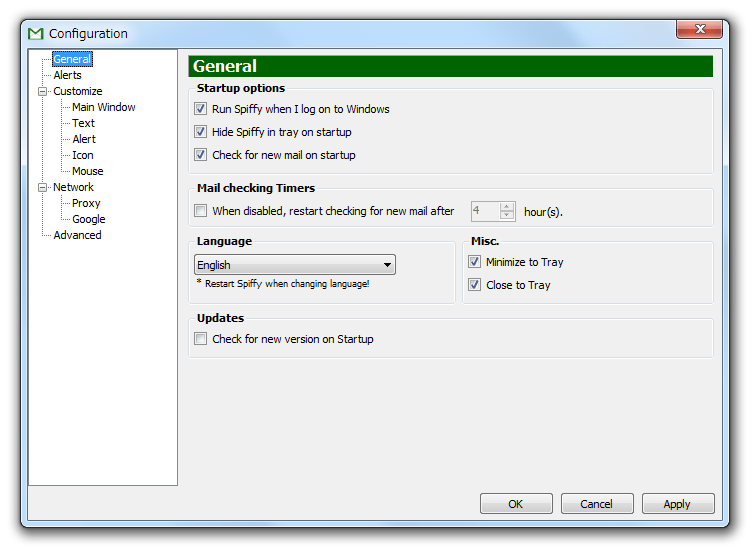Screen dimensions: 752x550
Task: Enable restart checking for new mail timer
Action: tap(200, 211)
